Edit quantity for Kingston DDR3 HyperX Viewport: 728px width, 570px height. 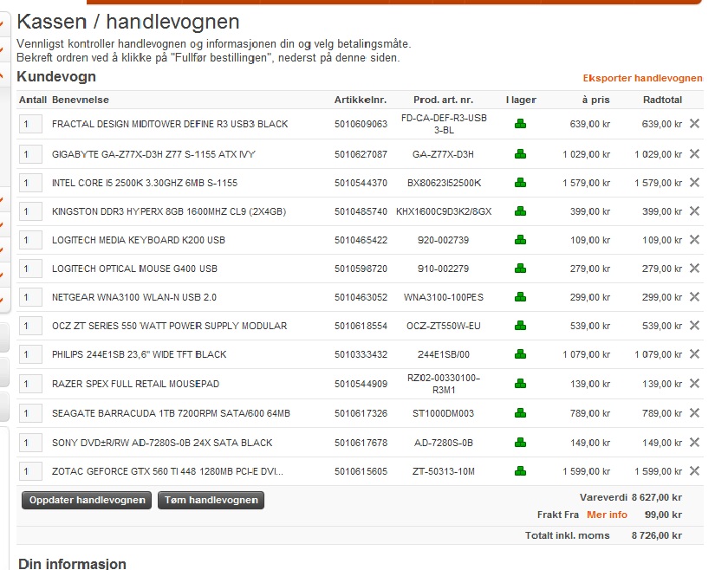coord(30,211)
